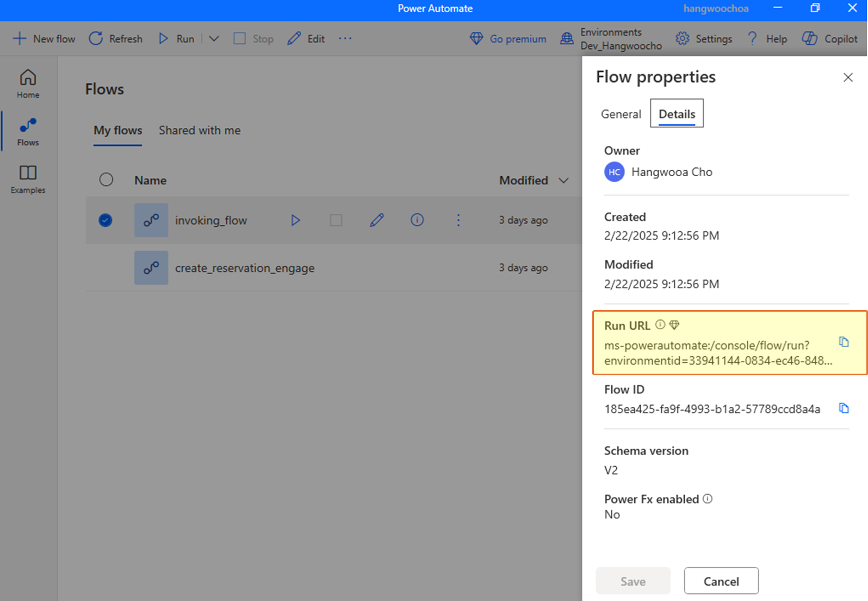Click owner name Hangwooa Cho
868x601 pixels.
(x=672, y=172)
